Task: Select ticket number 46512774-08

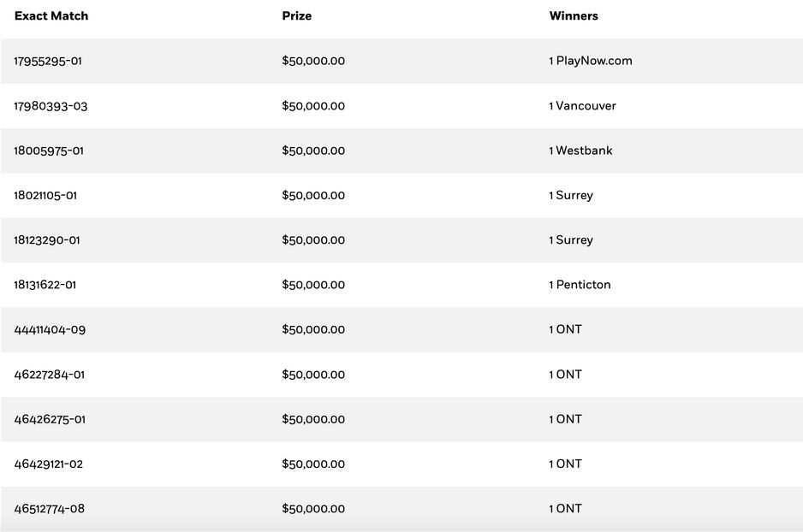Action: point(50,509)
